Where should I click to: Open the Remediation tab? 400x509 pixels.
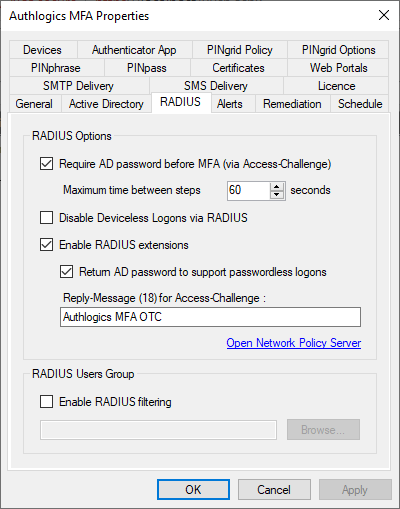[x=292, y=104]
